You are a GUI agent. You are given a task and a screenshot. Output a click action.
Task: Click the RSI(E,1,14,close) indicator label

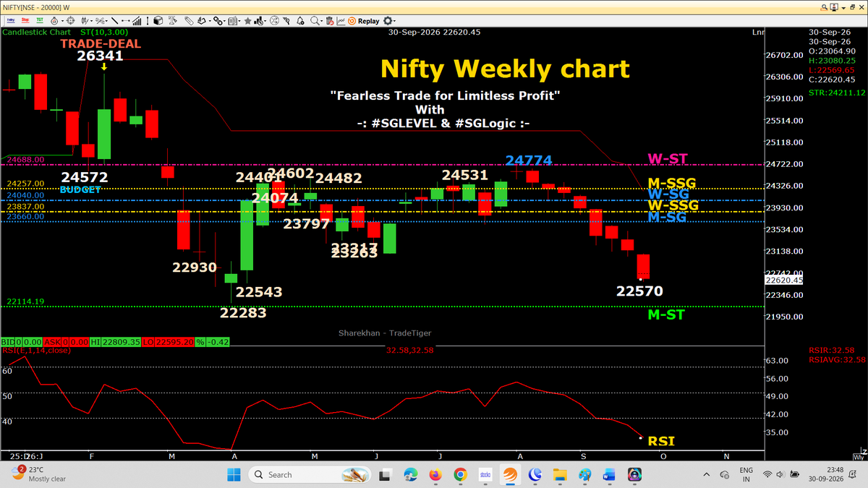36,351
